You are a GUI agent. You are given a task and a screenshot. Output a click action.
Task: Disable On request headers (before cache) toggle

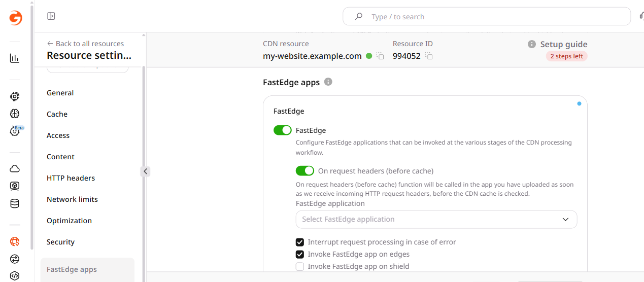(305, 171)
